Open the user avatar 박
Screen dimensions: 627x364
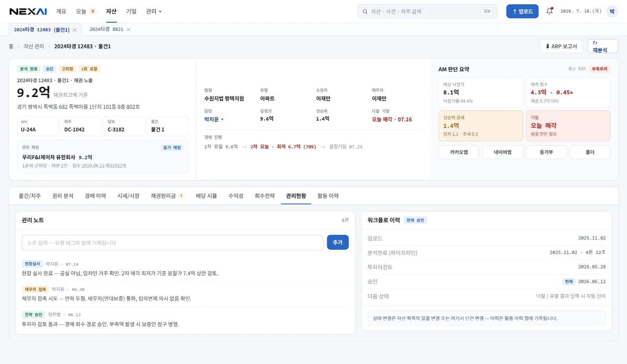(612, 11)
